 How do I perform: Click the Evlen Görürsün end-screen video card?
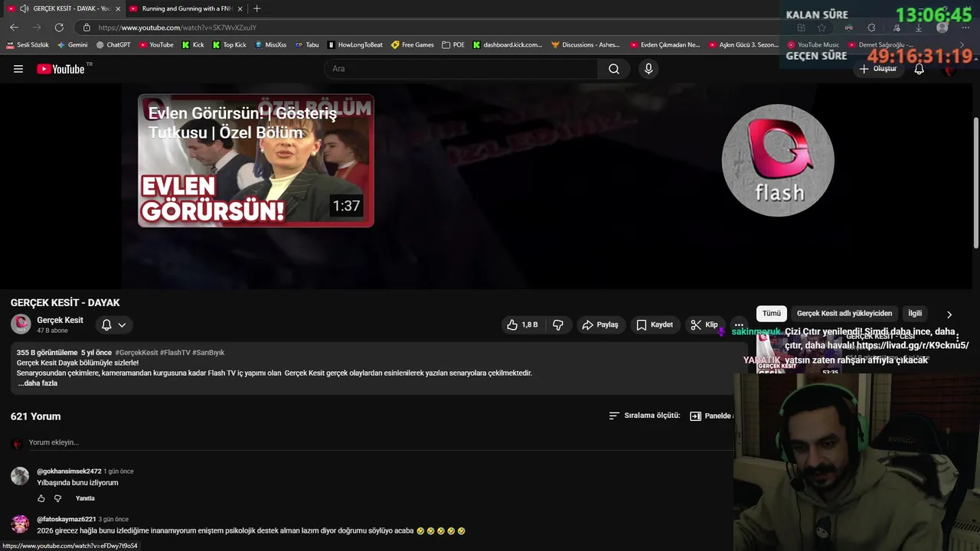[x=256, y=161]
